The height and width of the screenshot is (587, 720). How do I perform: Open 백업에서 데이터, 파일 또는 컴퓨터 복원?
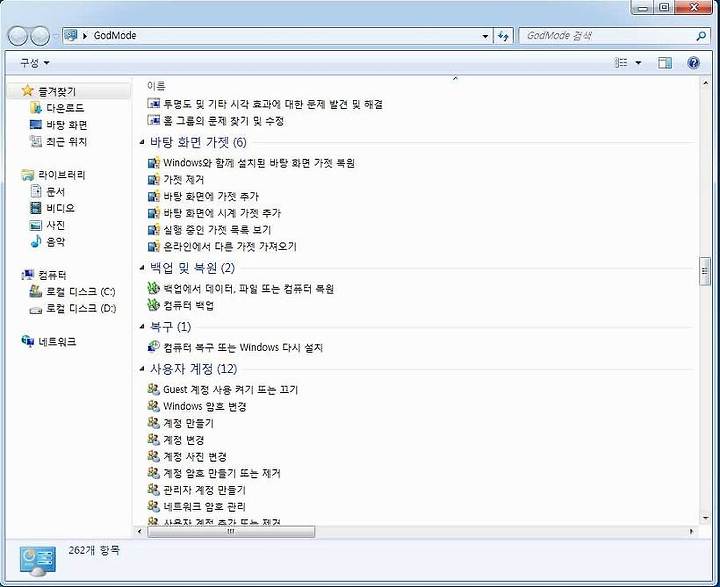click(248, 288)
